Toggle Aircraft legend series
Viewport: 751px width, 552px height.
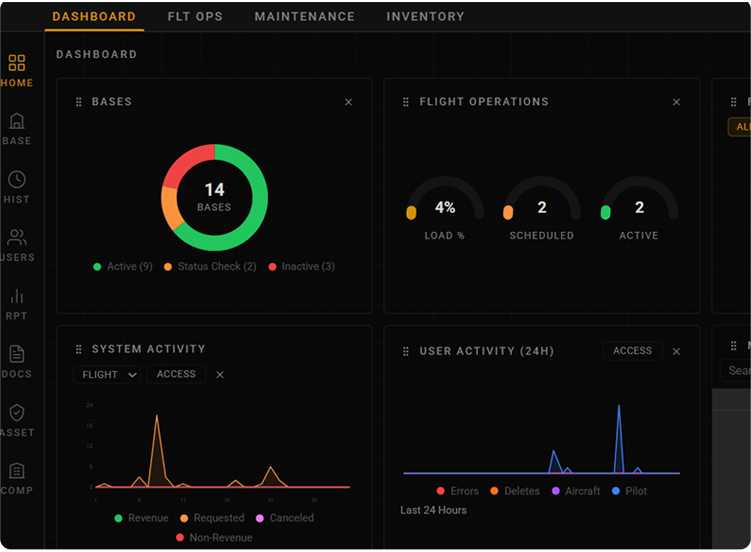click(576, 491)
